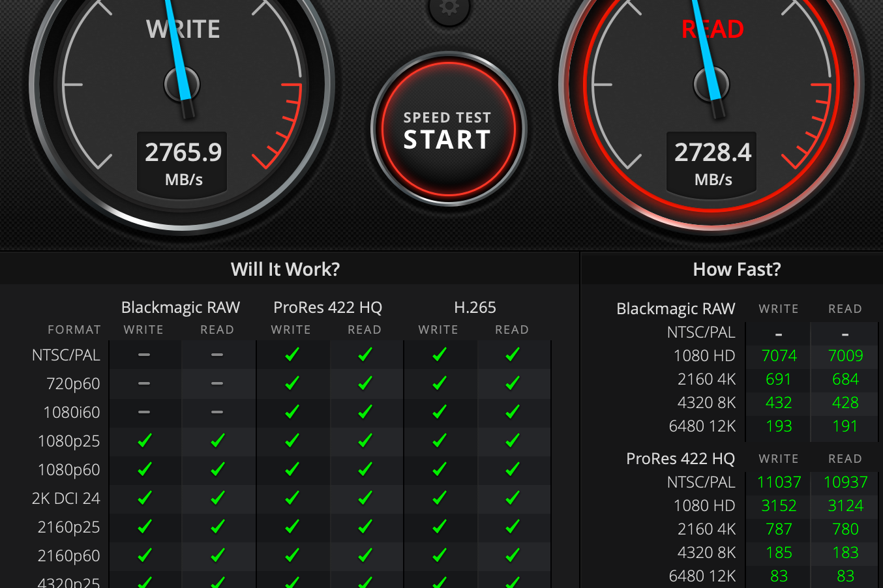Select ProRes NTSC/PAL write value 11037
The width and height of the screenshot is (883, 588).
[779, 482]
